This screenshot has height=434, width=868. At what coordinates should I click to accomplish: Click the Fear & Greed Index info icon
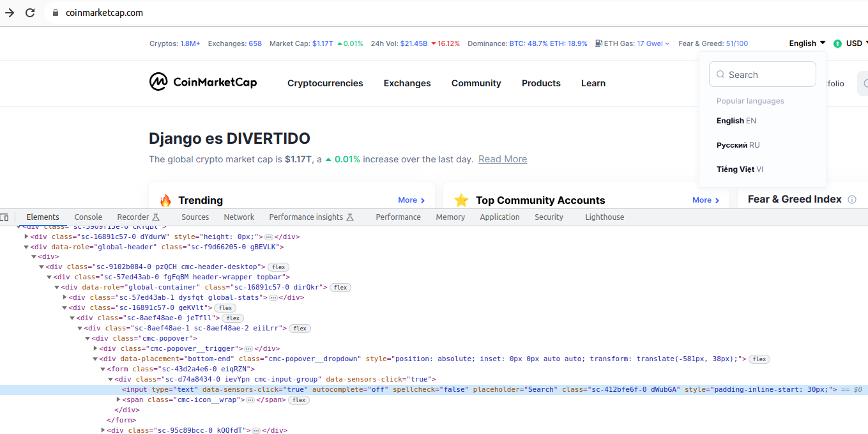pos(851,199)
